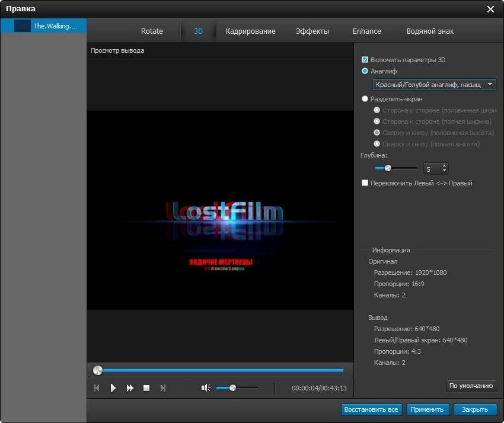504x423 pixels.
Task: Click the Пропорции: 4:3 text
Action: (397, 351)
